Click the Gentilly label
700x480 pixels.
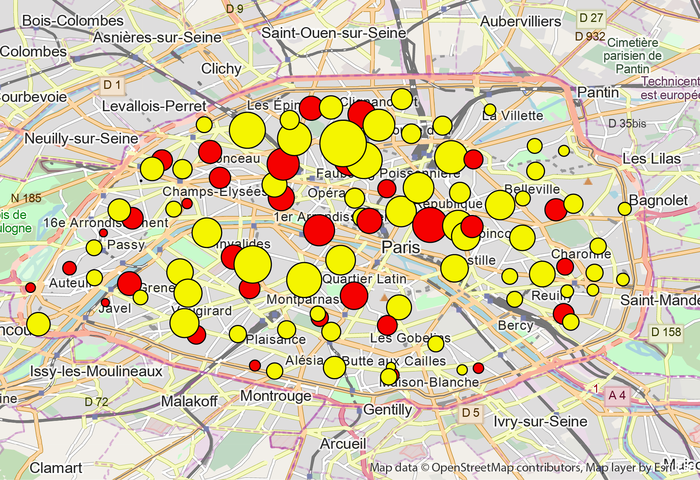tap(388, 409)
